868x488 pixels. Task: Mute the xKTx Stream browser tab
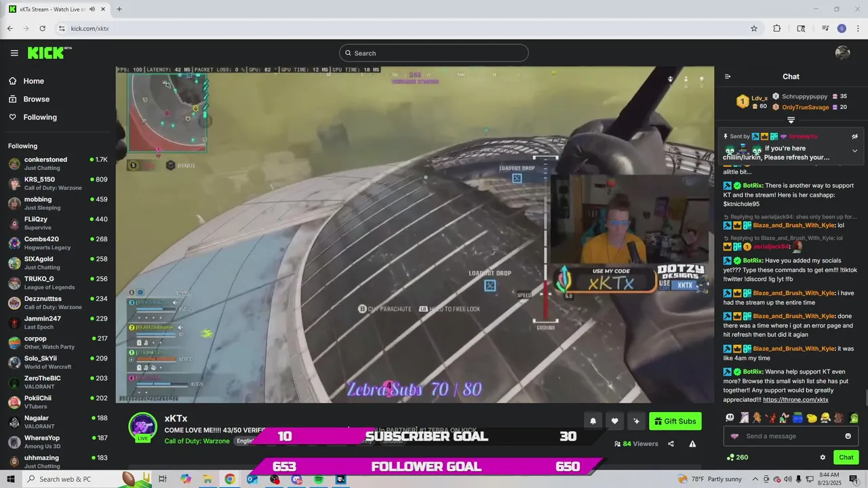click(x=92, y=9)
